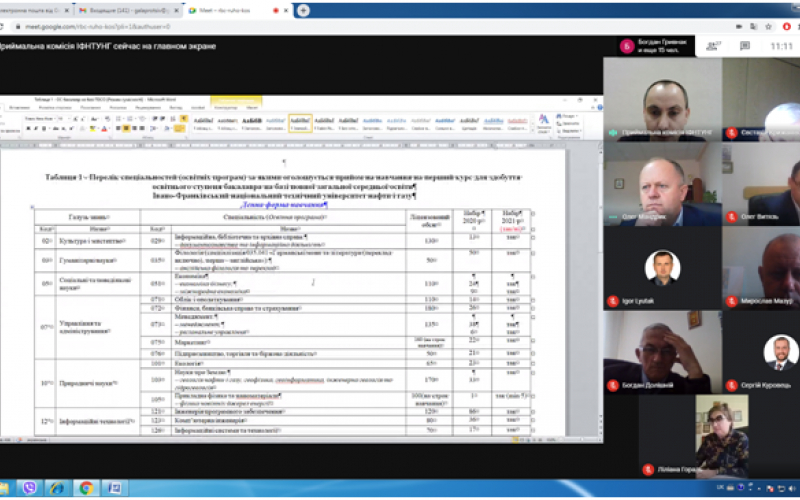The image size is (800, 500).
Task: Click the red font color icon in Word
Action: tap(104, 129)
